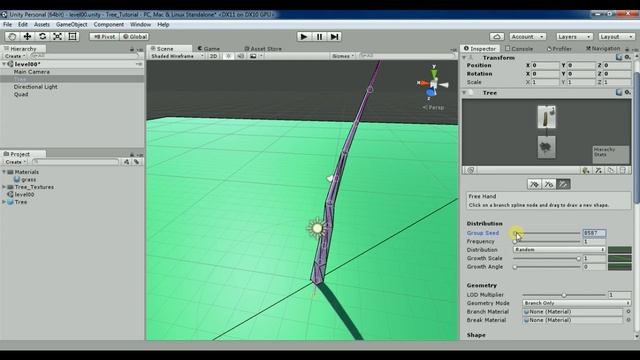Click Growth Scale slider
The image size is (640, 360).
pos(547,258)
